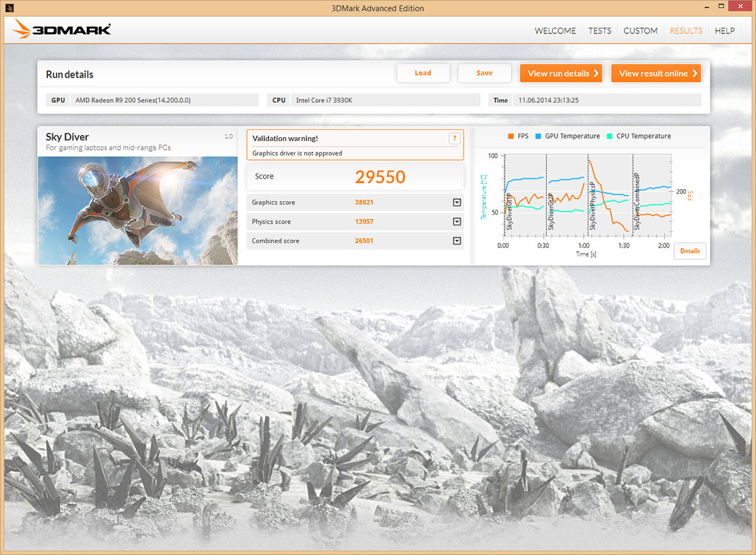Click the Load button
This screenshot has width=756, height=555.
[x=423, y=73]
